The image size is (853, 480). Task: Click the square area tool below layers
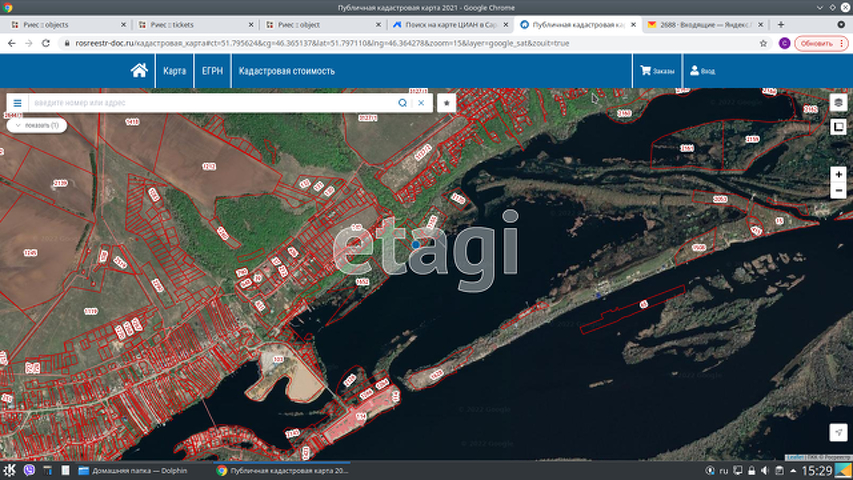838,127
